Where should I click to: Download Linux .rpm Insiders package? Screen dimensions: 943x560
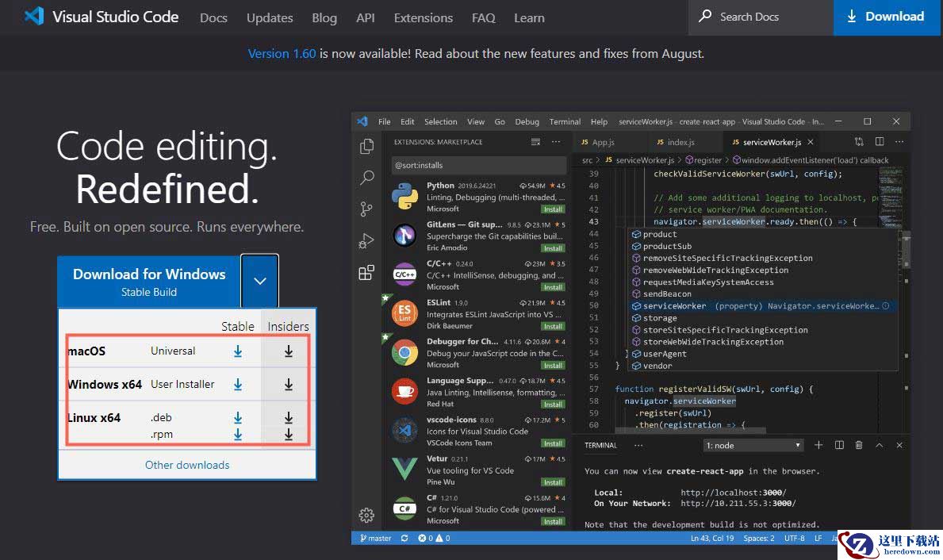click(x=289, y=435)
